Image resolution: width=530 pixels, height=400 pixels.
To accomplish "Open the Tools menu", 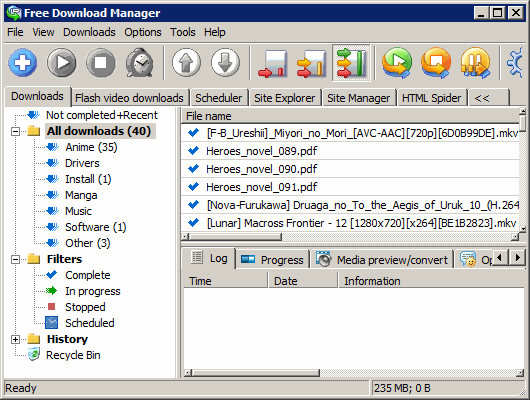I will coord(183,32).
